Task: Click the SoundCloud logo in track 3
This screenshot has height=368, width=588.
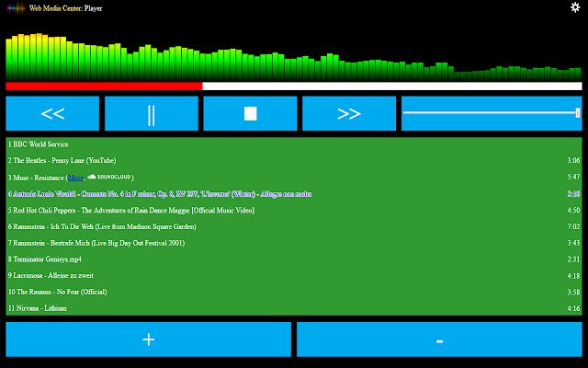Action: click(109, 177)
